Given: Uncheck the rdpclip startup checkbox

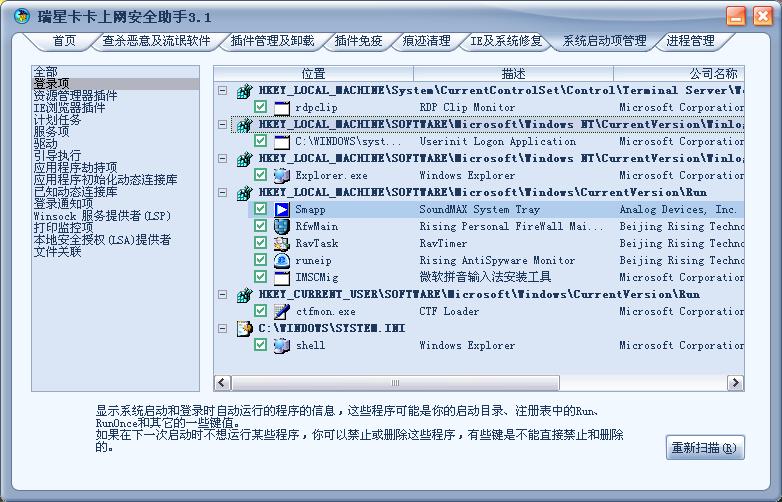Looking at the screenshot, I should tap(260, 106).
